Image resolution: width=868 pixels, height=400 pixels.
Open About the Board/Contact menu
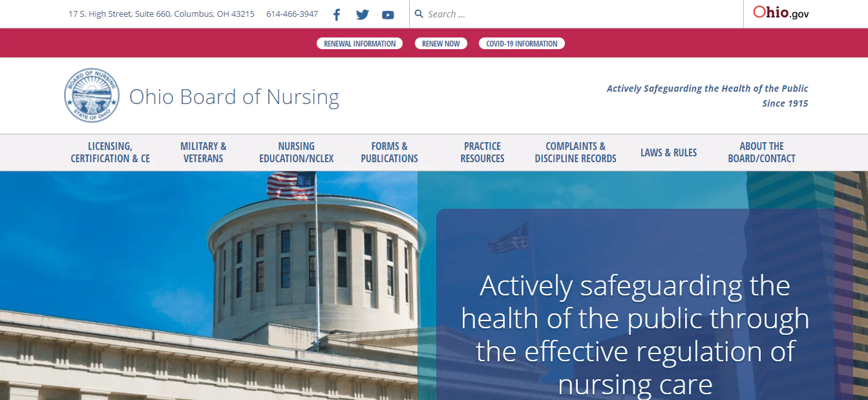tap(762, 153)
